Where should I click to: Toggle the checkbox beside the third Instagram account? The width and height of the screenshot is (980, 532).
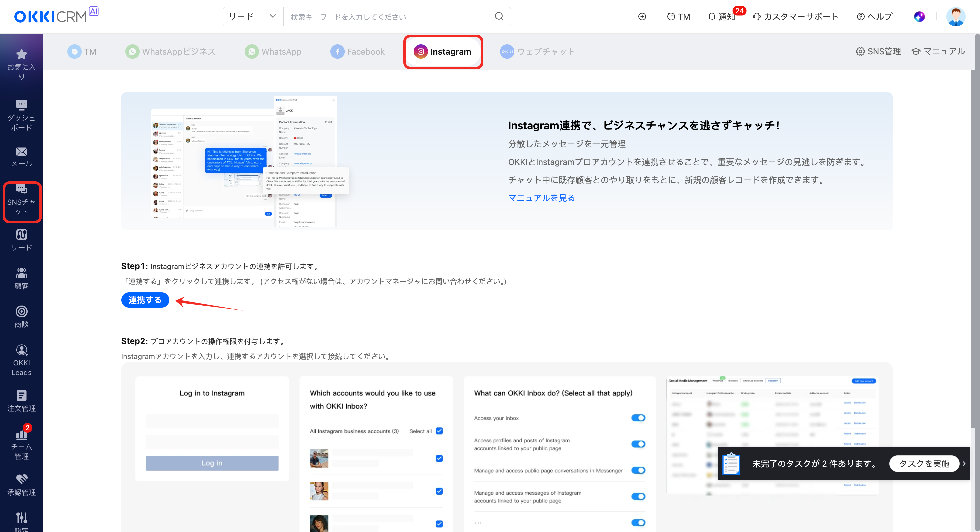(439, 524)
